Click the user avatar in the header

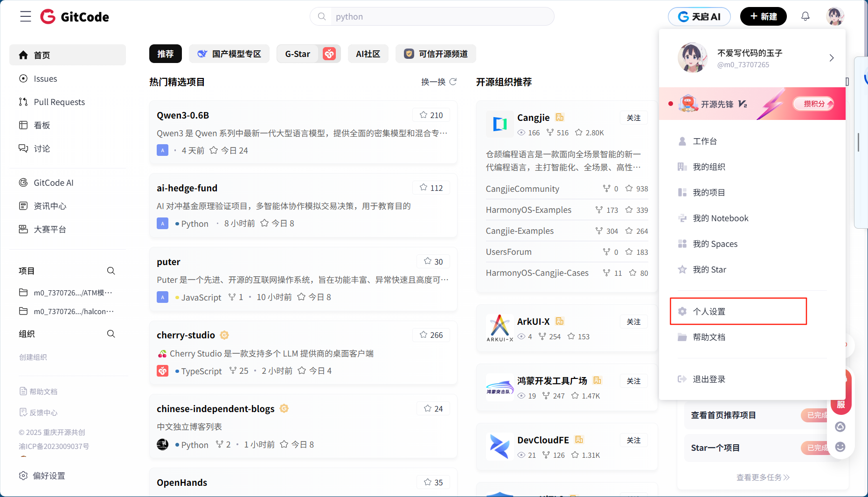pos(835,16)
